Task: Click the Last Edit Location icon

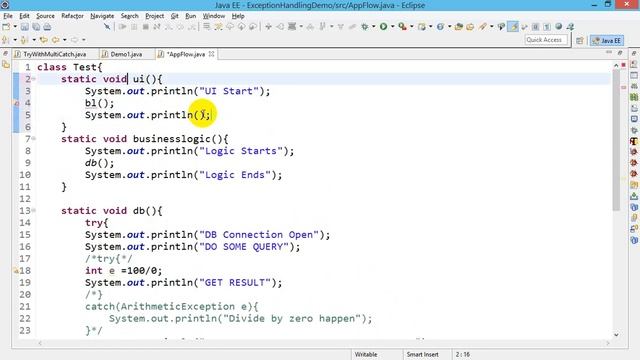Action: coord(43,40)
